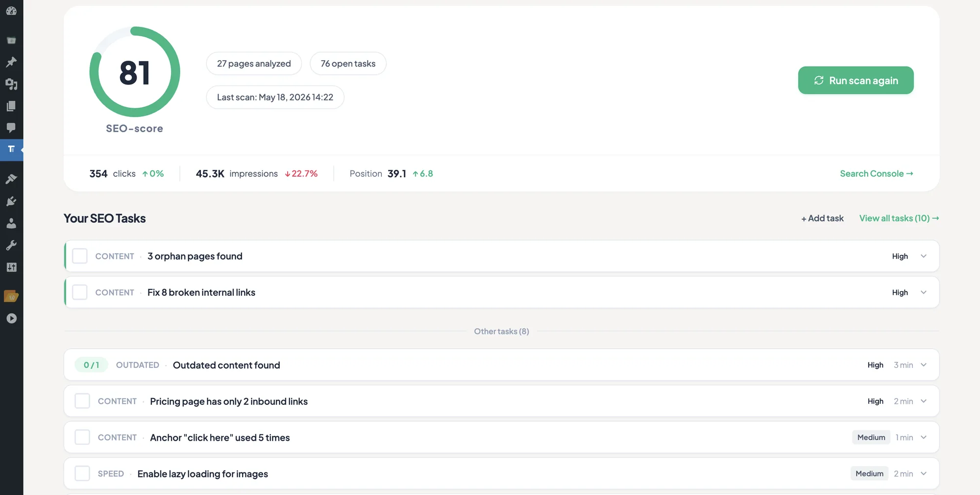Open the Search Console link
This screenshot has height=495, width=980.
click(876, 174)
